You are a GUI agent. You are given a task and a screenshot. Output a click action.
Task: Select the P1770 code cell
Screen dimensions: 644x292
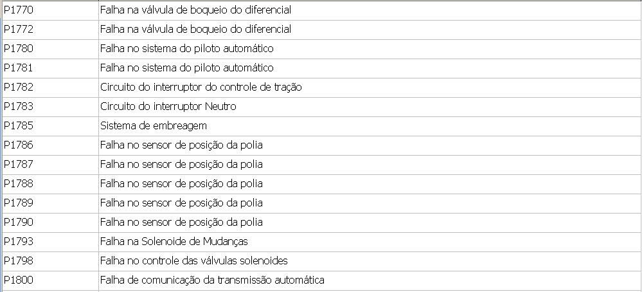19,10
